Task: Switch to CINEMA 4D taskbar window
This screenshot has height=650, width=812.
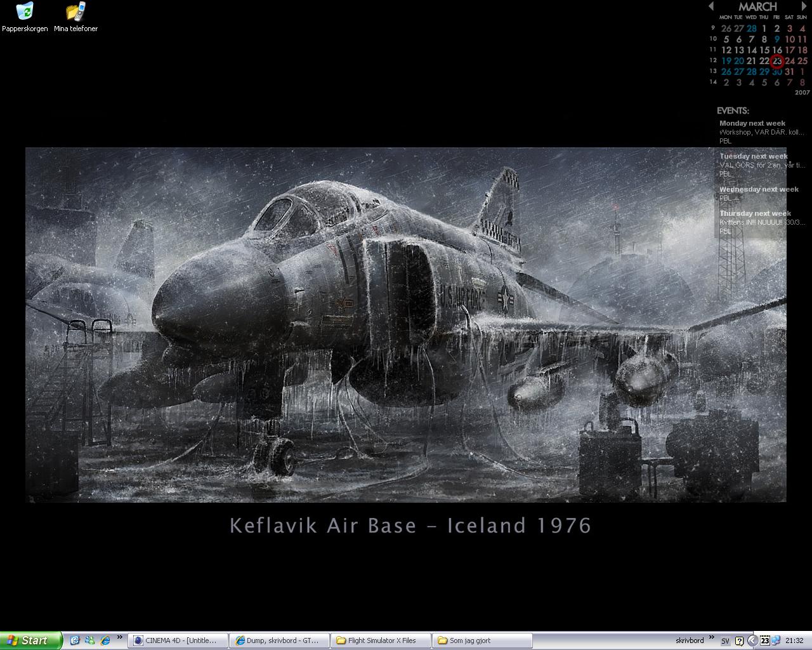Action: (178, 640)
